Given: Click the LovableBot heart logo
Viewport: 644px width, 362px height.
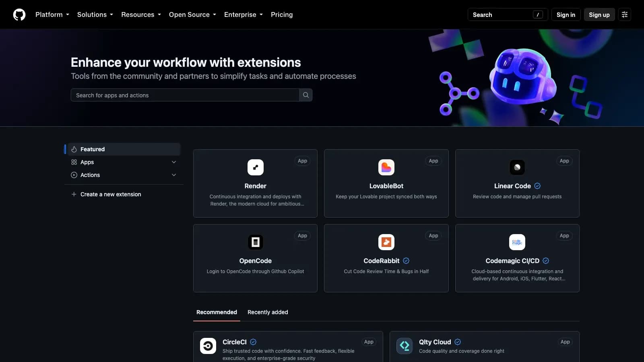Looking at the screenshot, I should click(386, 167).
